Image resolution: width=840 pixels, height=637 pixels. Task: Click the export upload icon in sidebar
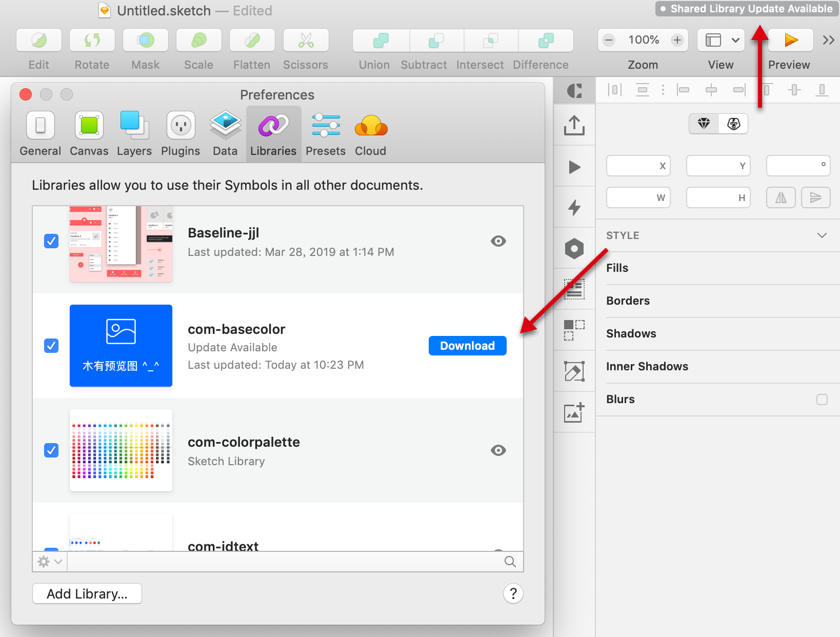click(574, 125)
